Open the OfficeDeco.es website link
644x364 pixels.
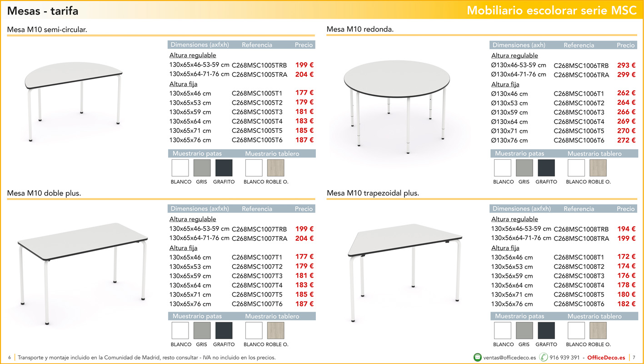[606, 358]
